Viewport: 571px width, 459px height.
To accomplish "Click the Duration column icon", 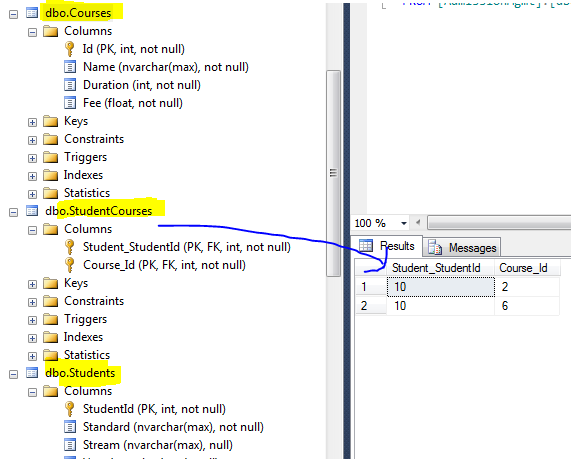I will tap(70, 85).
